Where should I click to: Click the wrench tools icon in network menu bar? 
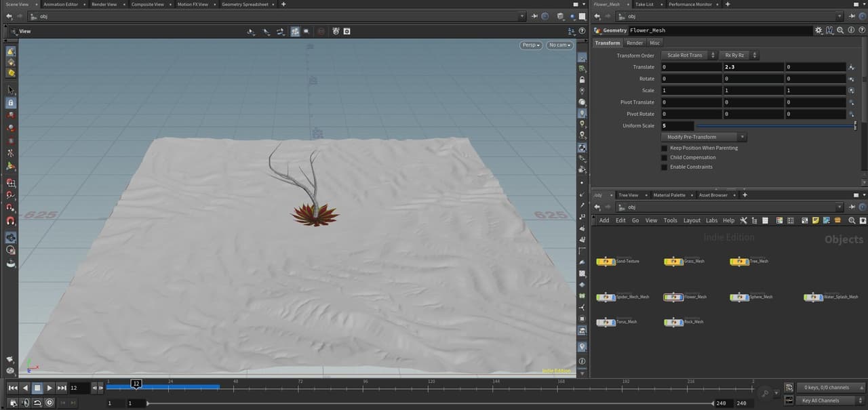tap(744, 220)
